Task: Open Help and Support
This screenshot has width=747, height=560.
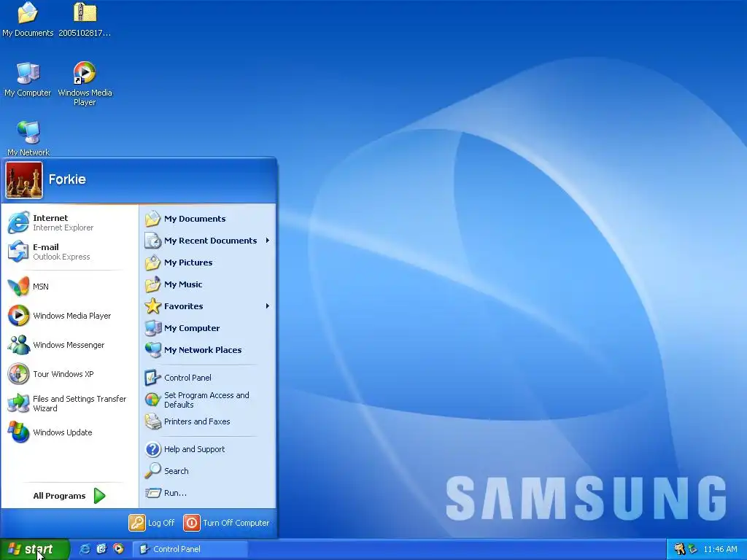Action: click(x=208, y=449)
